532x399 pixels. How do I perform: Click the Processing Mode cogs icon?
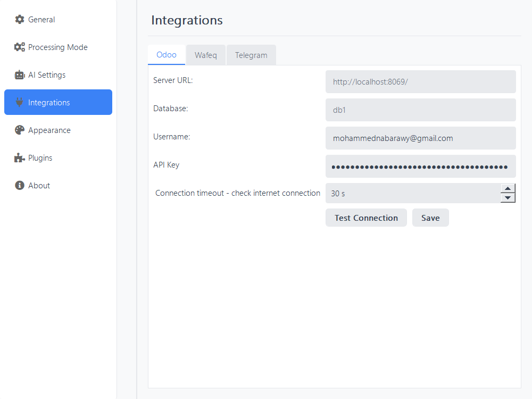point(20,47)
